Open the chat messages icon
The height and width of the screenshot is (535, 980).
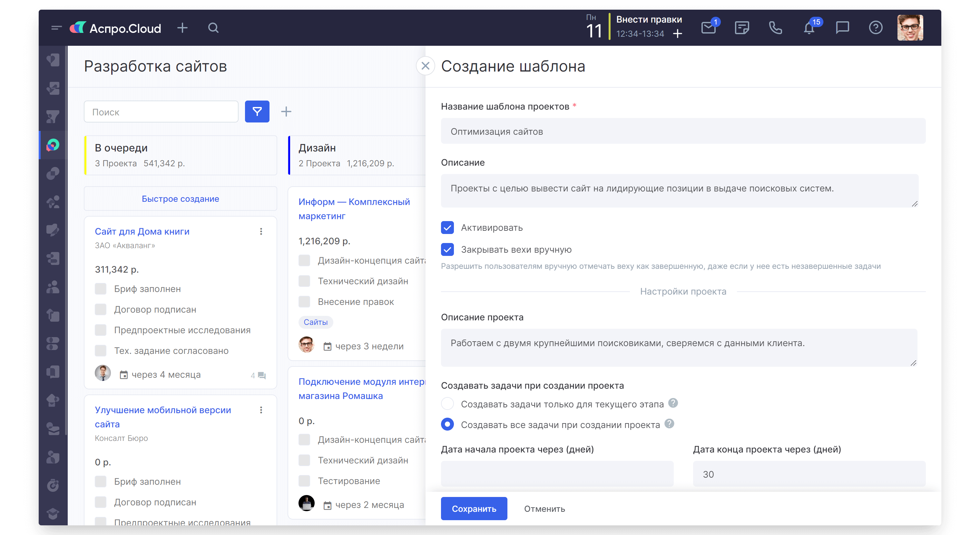pyautogui.click(x=842, y=28)
